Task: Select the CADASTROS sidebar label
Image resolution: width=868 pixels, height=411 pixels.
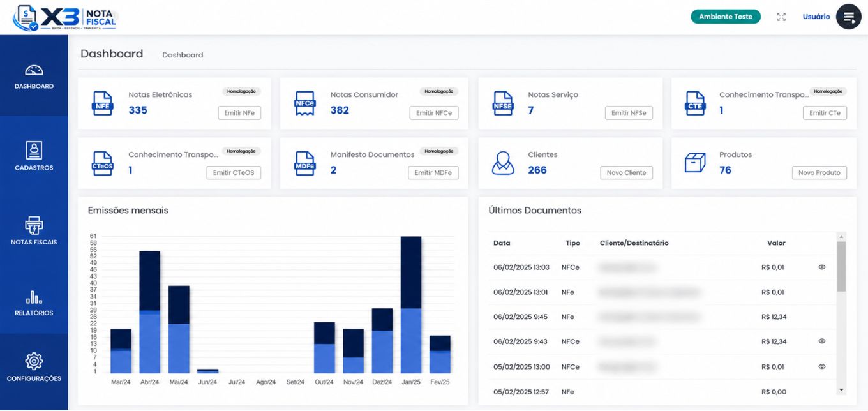Action: tap(34, 168)
